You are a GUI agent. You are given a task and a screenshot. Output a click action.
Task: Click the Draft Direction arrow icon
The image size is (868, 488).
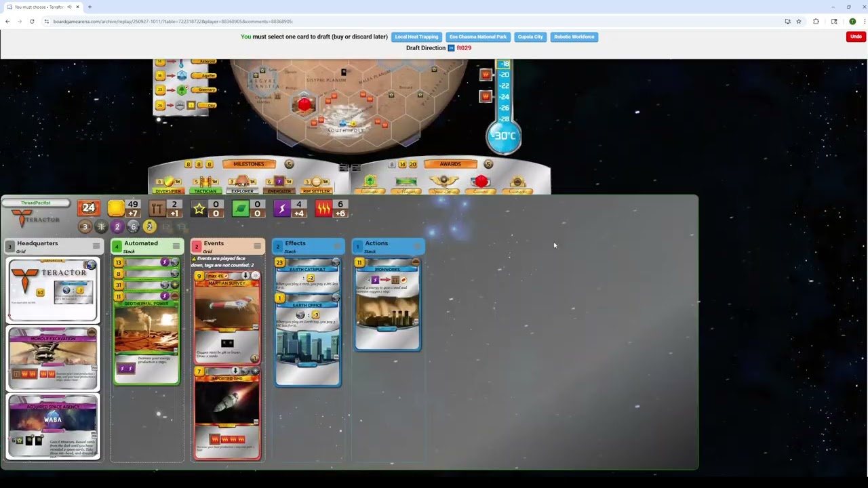(451, 48)
